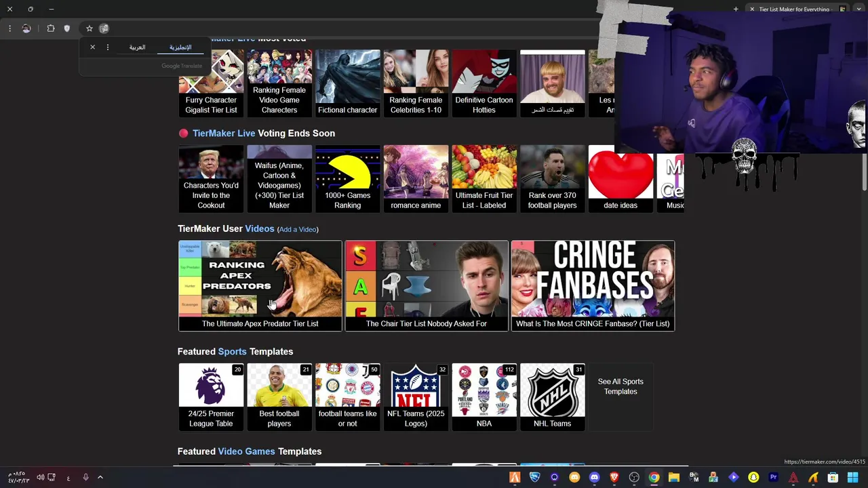Open the taskbar clock and date
Screen dimensions: 868x488
18,477
